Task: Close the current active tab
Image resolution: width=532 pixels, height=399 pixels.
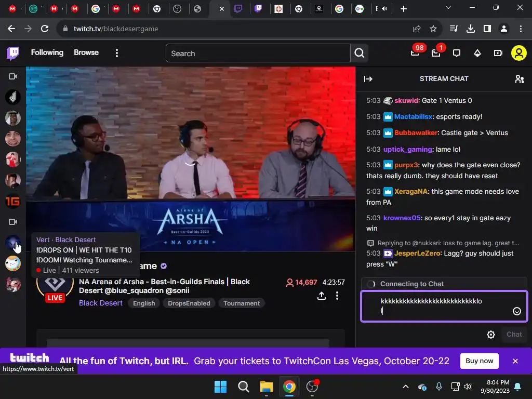Action: [221, 9]
